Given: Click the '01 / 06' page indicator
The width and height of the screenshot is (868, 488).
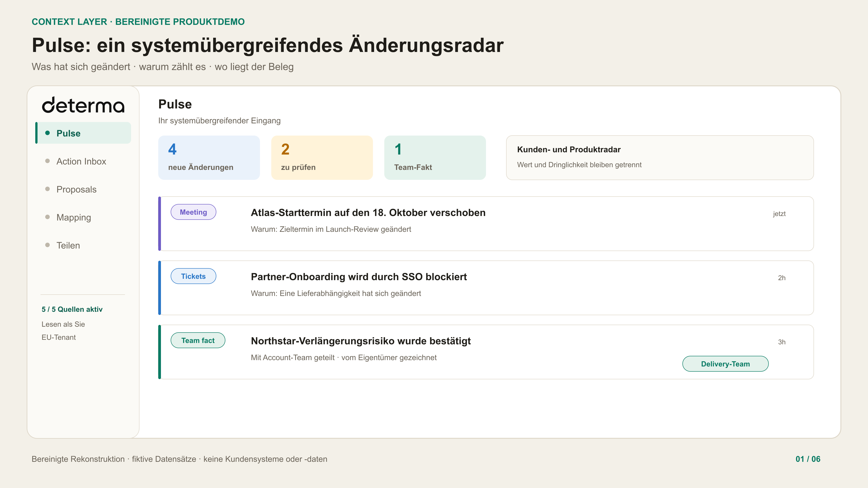Looking at the screenshot, I should 808,459.
